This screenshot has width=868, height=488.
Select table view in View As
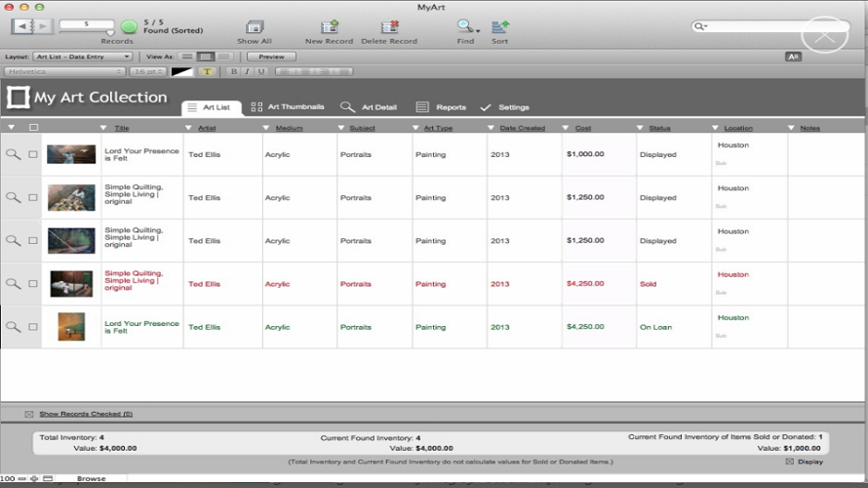point(223,57)
